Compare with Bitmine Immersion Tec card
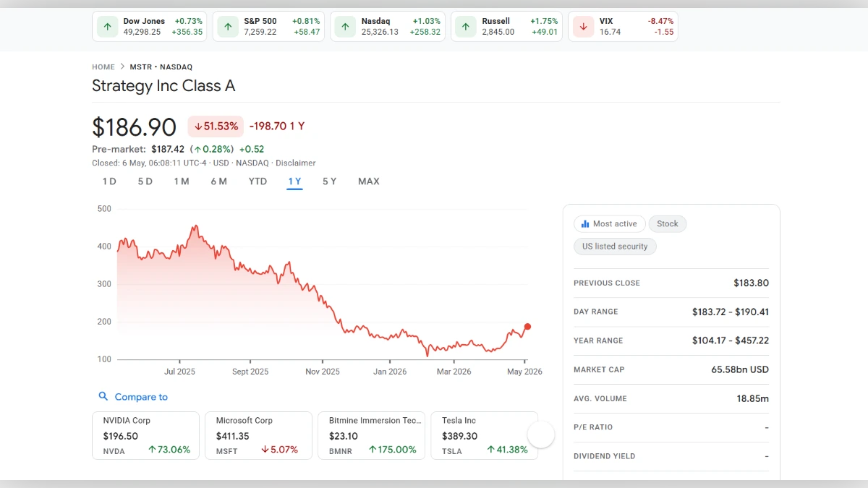 click(x=371, y=435)
